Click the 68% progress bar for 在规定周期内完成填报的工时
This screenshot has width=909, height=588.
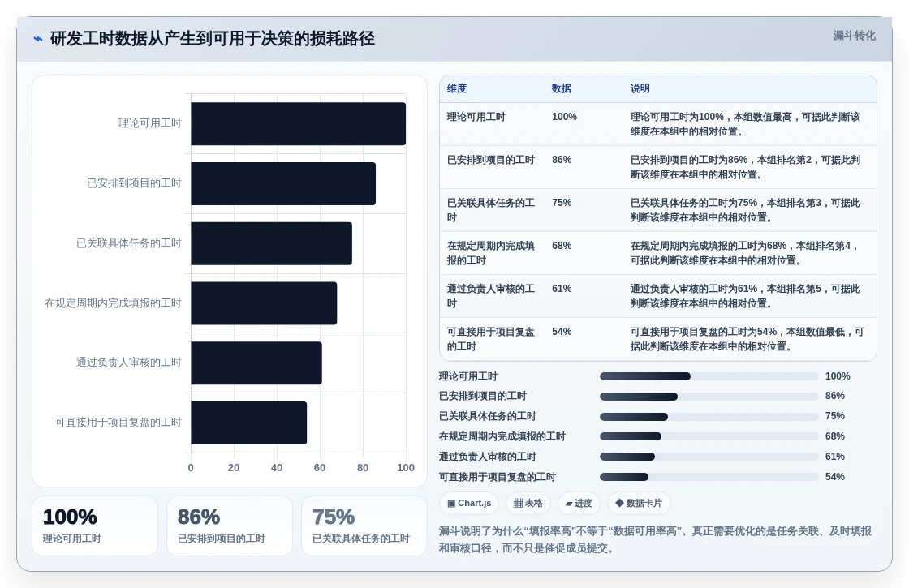709,436
